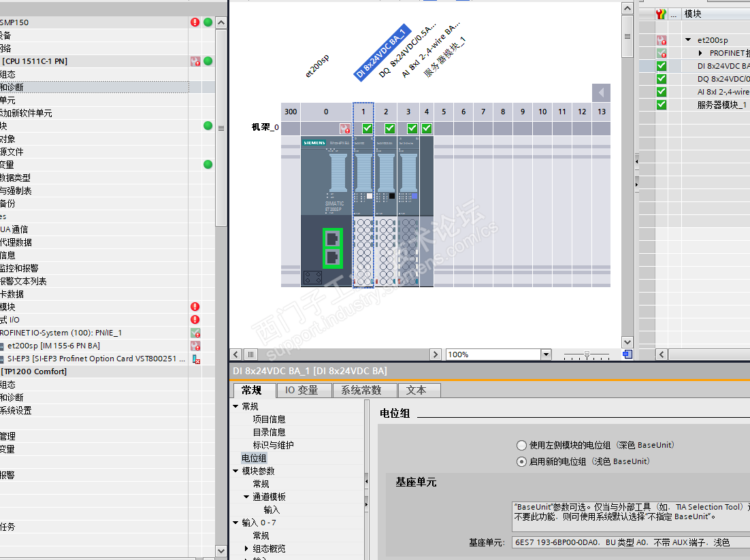Click the 服务器模块_1 rotated label
The width and height of the screenshot is (750, 560).
tap(445, 57)
